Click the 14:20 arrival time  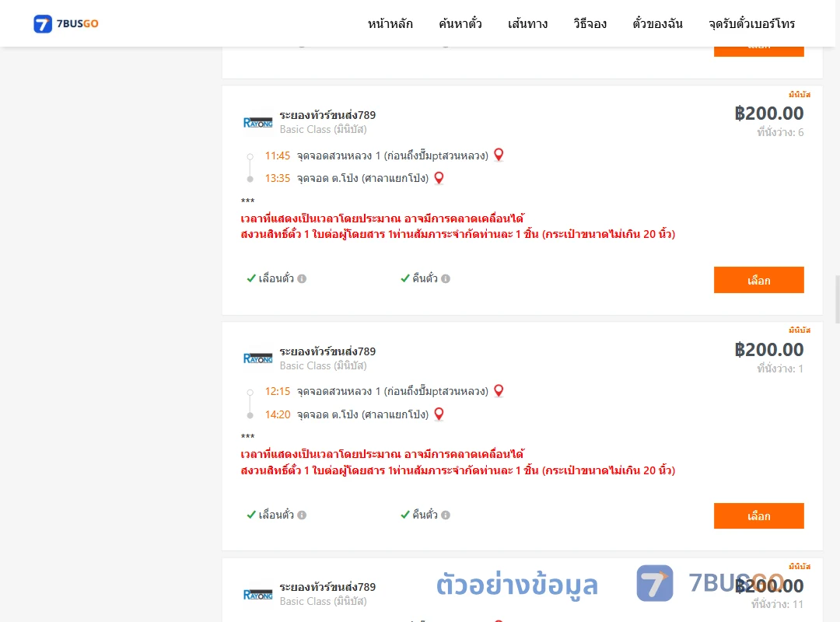point(278,414)
